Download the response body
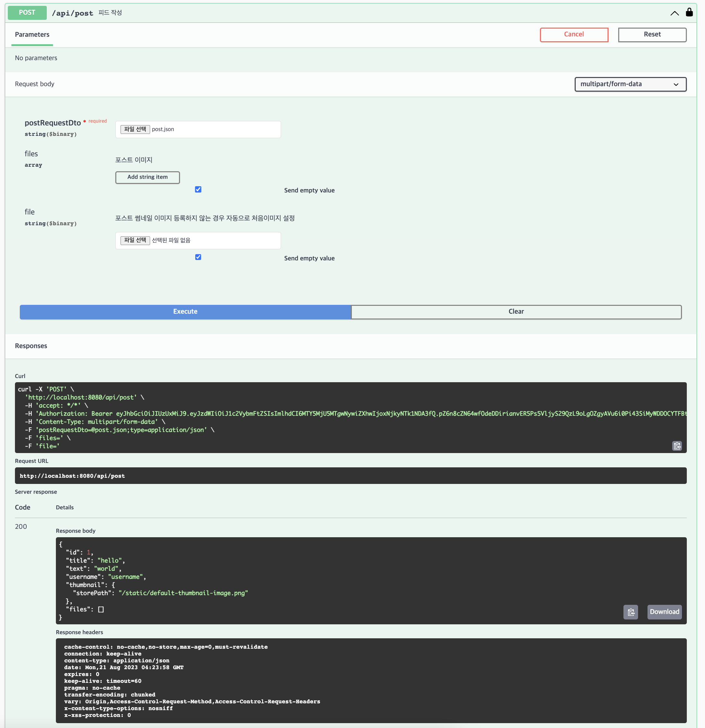This screenshot has height=728, width=705. tap(664, 612)
